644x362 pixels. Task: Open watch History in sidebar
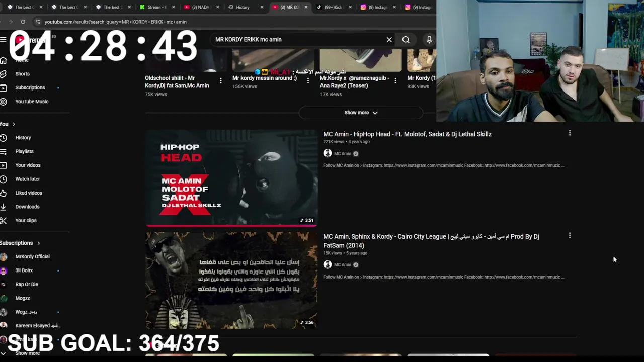click(23, 138)
